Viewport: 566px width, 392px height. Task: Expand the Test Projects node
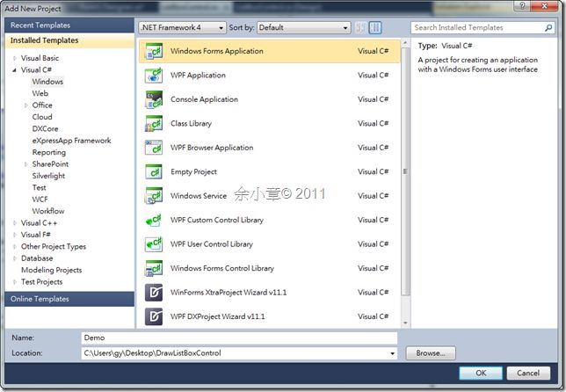point(15,282)
